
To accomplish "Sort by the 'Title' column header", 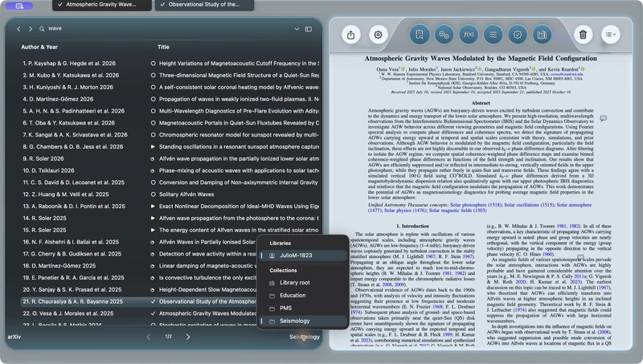I will pos(163,47).
